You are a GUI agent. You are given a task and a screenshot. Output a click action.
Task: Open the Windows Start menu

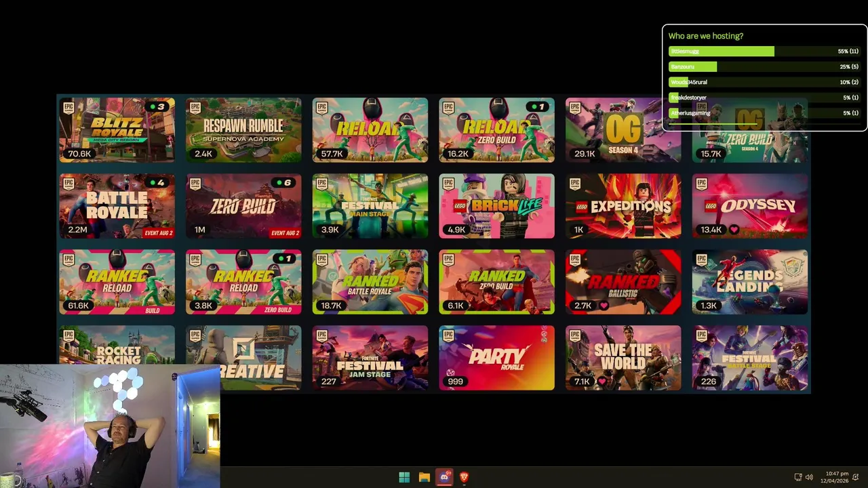pyautogui.click(x=404, y=477)
